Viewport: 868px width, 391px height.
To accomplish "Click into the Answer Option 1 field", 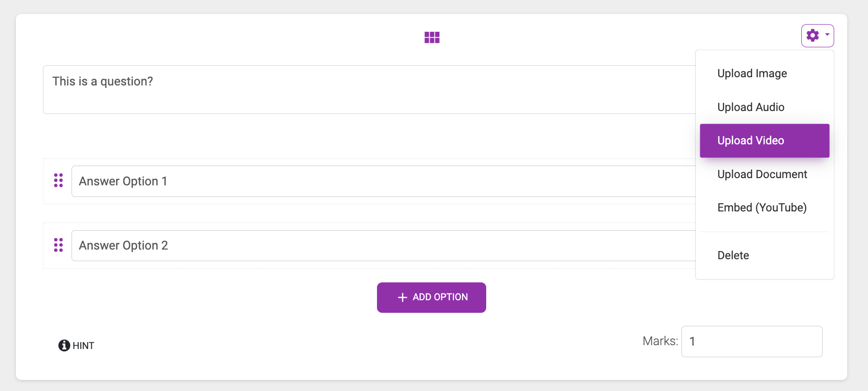I will 382,181.
